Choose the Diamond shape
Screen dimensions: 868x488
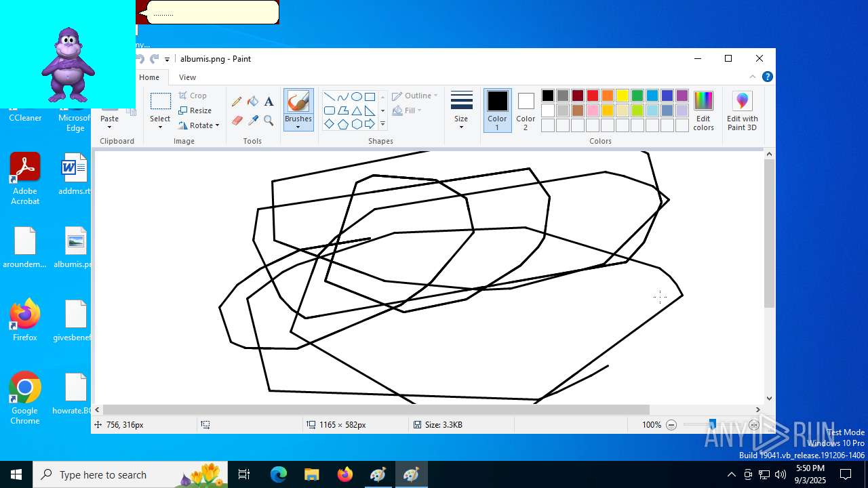tap(329, 124)
